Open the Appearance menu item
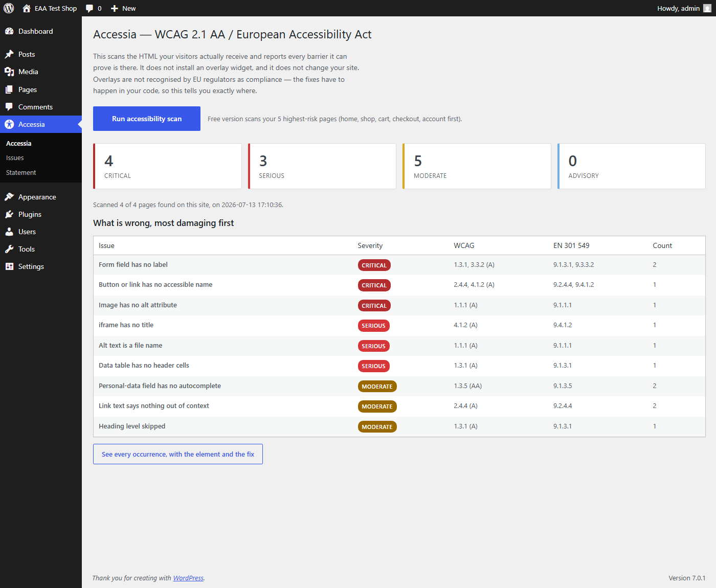Image resolution: width=716 pixels, height=588 pixels. (x=41, y=197)
